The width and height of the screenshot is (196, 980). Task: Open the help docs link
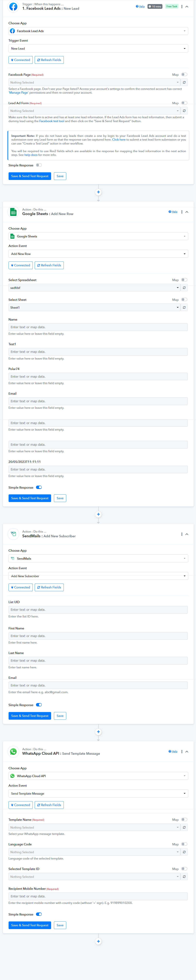(x=31, y=155)
